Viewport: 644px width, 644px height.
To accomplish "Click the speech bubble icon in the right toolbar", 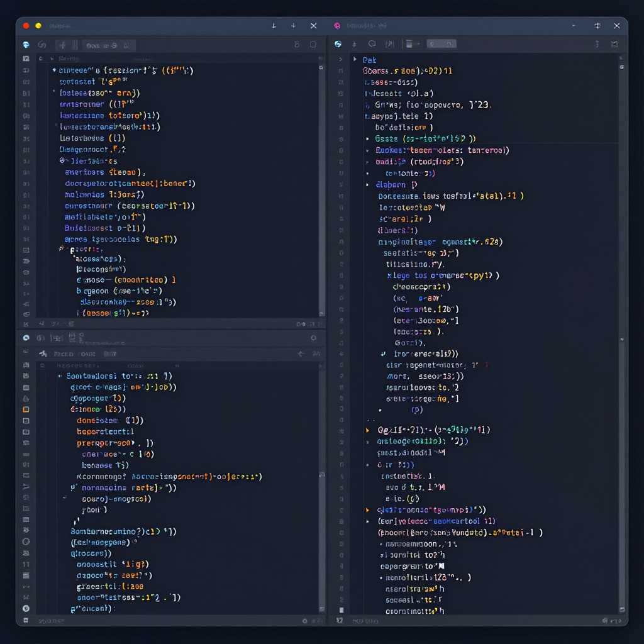I will (372, 44).
